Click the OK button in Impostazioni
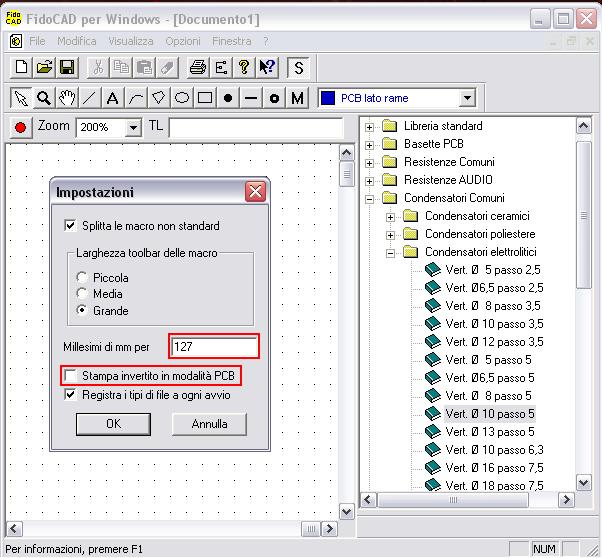This screenshot has height=558, width=602. click(x=113, y=424)
